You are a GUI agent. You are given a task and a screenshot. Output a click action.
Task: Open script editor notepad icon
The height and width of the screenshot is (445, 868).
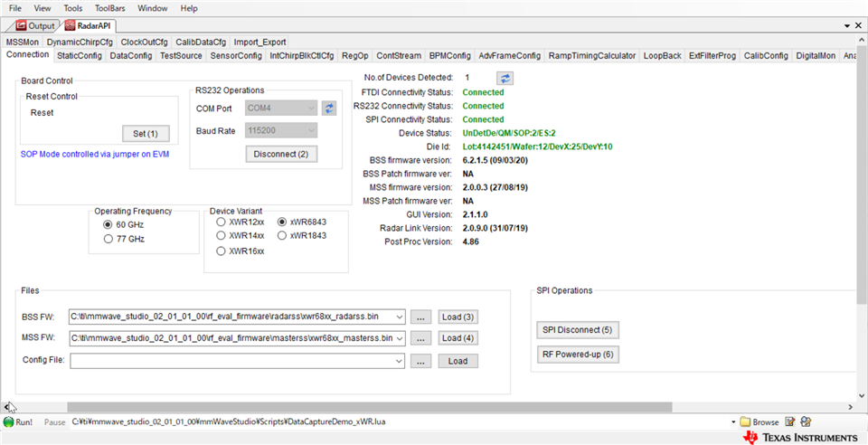(790, 421)
